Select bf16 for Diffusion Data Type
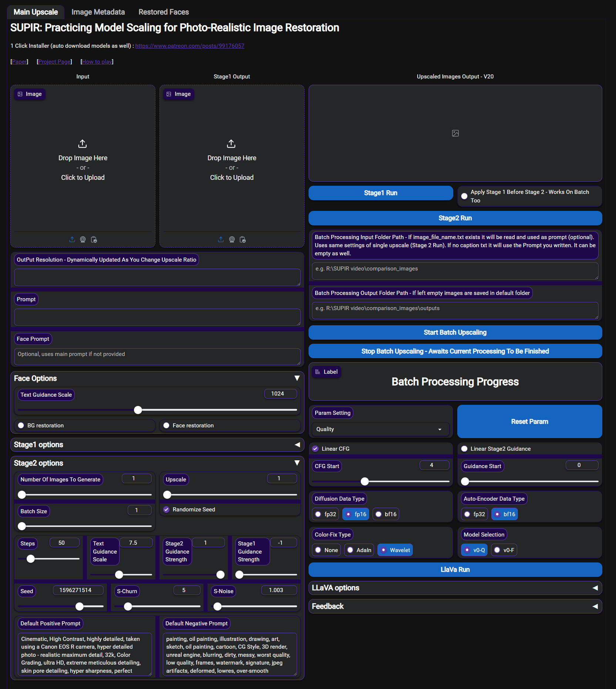This screenshot has height=689, width=616. tap(386, 514)
